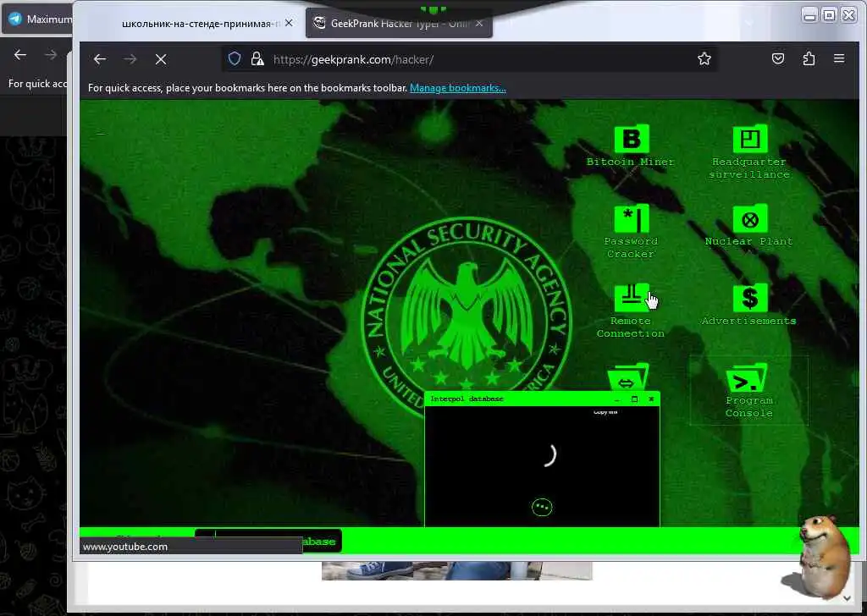This screenshot has height=616, width=867.
Task: Open the browser hamburger menu
Action: coord(839,58)
